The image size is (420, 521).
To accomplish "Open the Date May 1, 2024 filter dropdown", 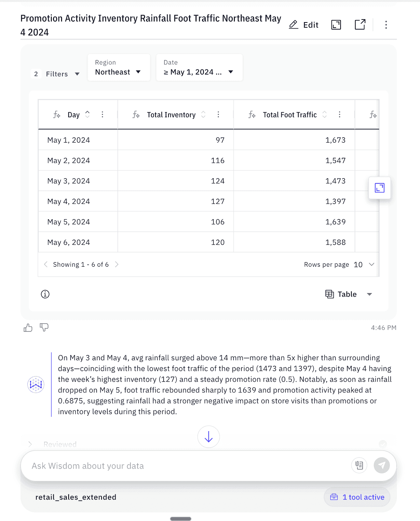I will (199, 72).
